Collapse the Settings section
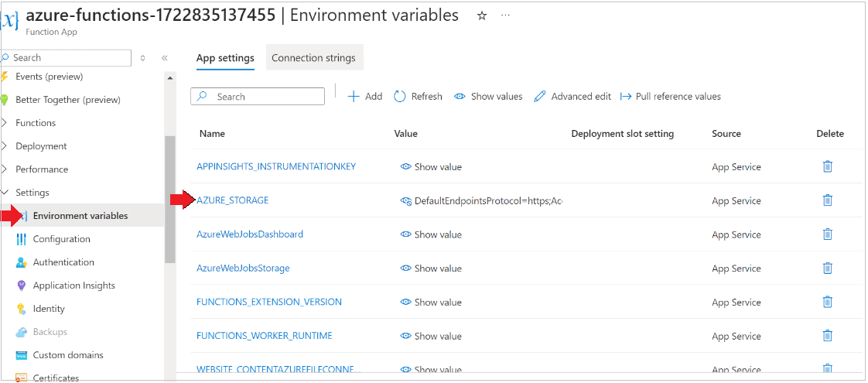The image size is (868, 383). click(5, 193)
